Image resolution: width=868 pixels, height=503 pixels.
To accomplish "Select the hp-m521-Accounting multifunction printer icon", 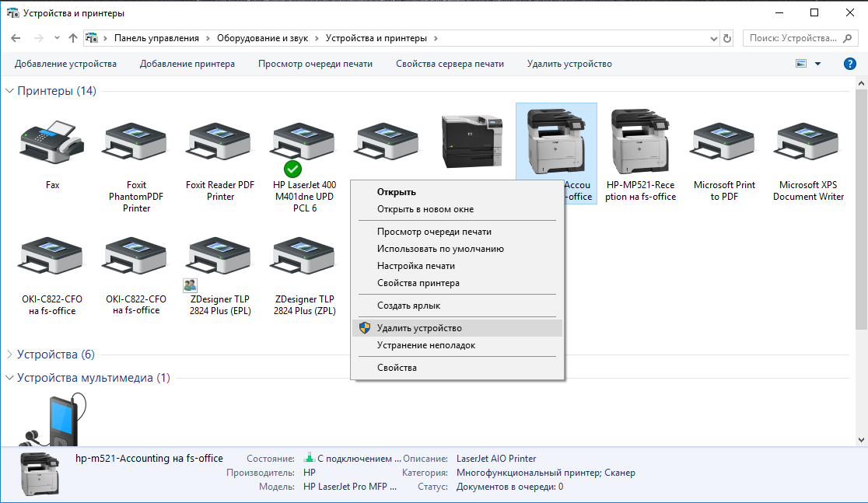I will point(556,141).
